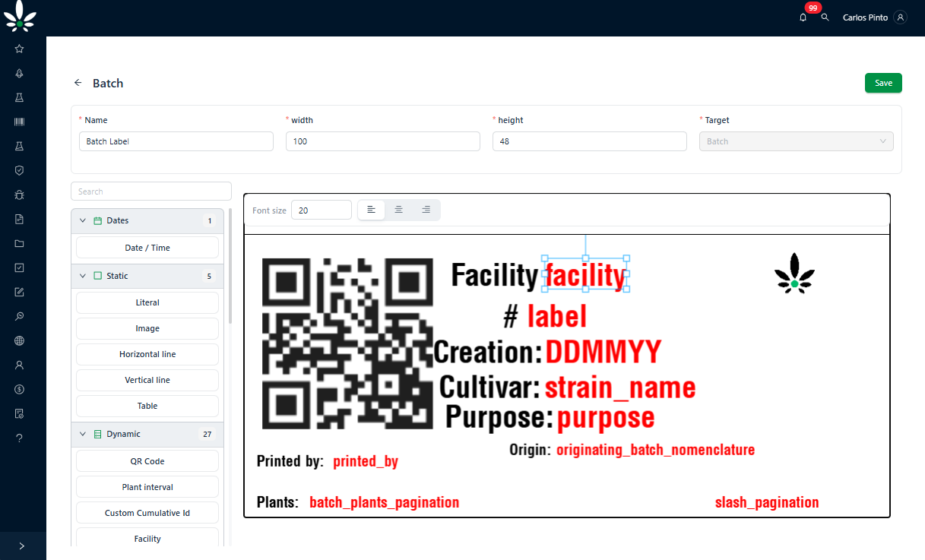Open the barcode section in sidebar
Image resolution: width=925 pixels, height=560 pixels.
[19, 122]
